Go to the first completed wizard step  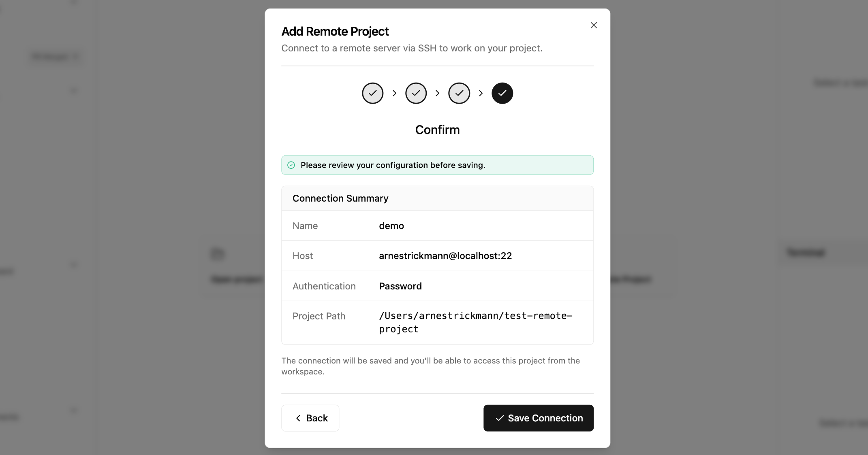pyautogui.click(x=372, y=93)
